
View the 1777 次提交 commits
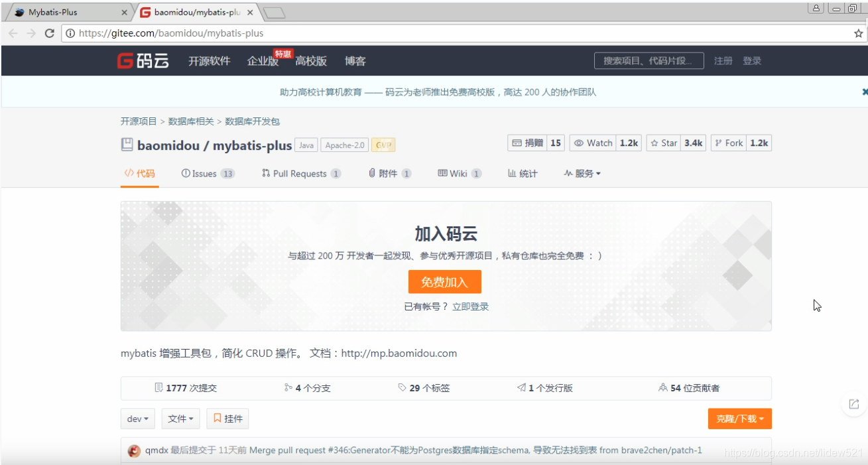coord(186,388)
